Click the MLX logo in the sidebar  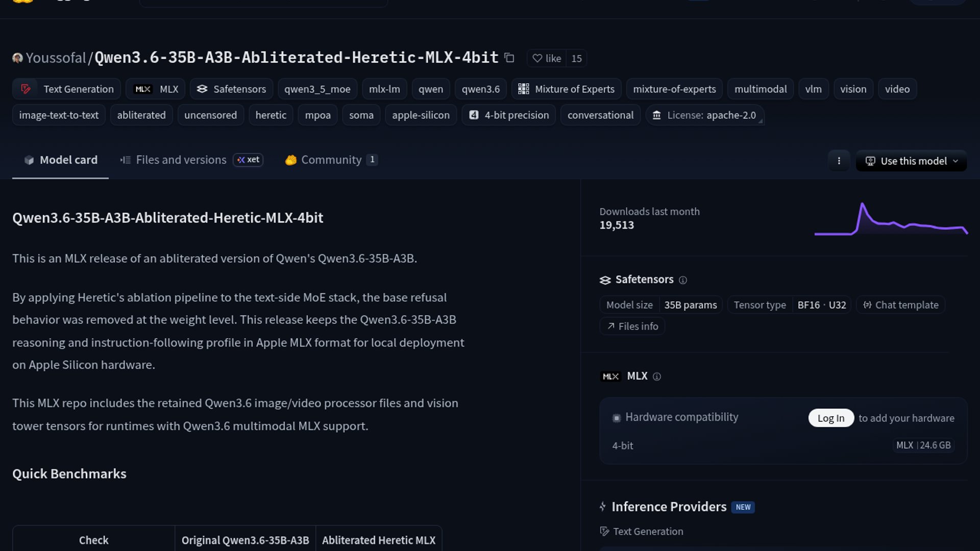point(610,377)
